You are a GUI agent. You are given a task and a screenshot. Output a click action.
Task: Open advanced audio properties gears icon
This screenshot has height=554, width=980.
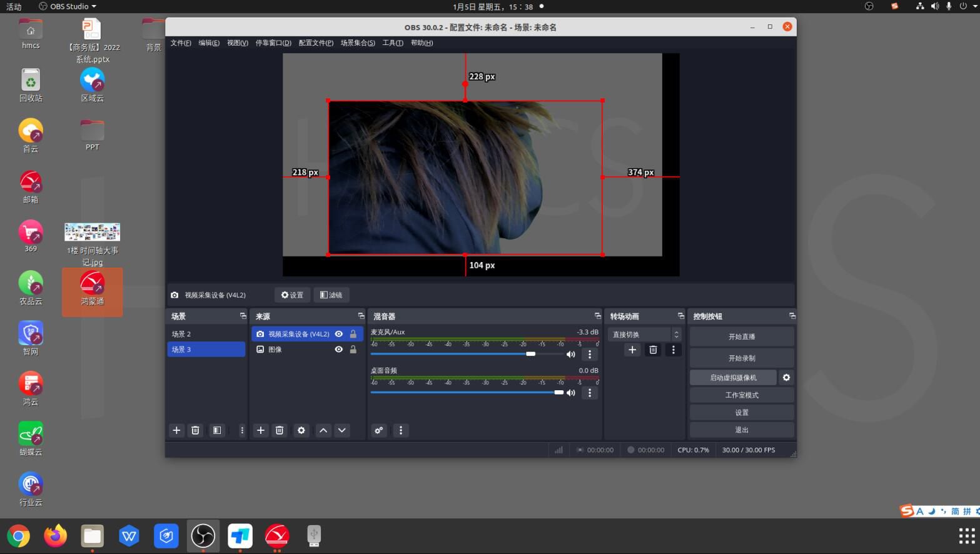click(379, 430)
